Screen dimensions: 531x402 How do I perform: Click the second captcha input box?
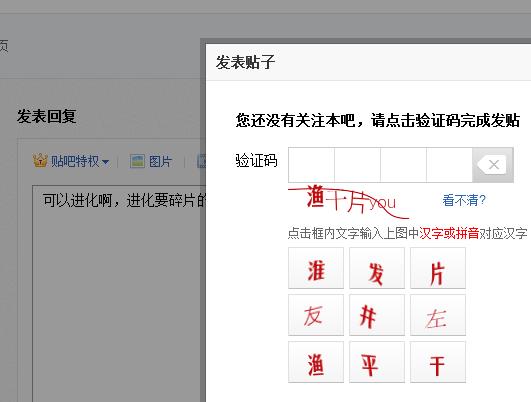pos(357,165)
